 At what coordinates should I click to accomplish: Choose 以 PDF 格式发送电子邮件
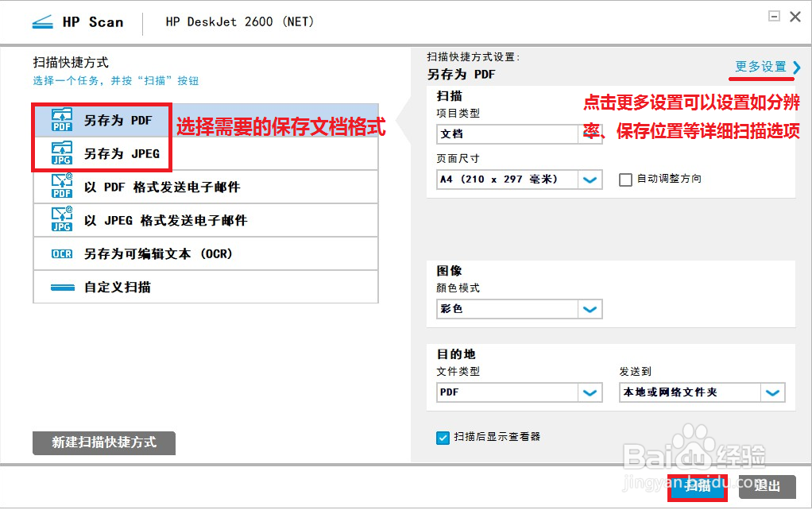pos(206,187)
